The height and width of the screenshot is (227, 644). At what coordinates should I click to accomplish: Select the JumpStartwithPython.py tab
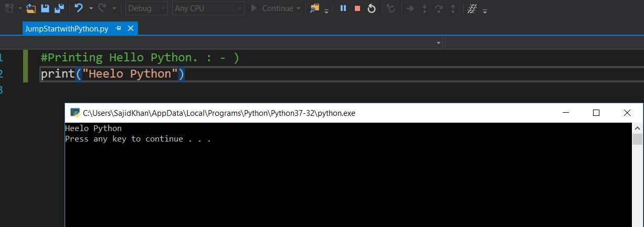pyautogui.click(x=66, y=29)
